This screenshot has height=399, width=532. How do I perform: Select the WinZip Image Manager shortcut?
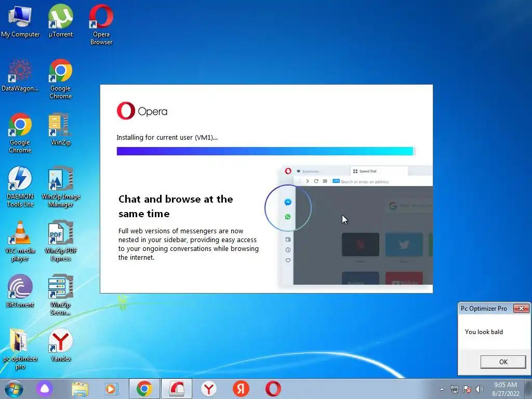[x=60, y=188]
